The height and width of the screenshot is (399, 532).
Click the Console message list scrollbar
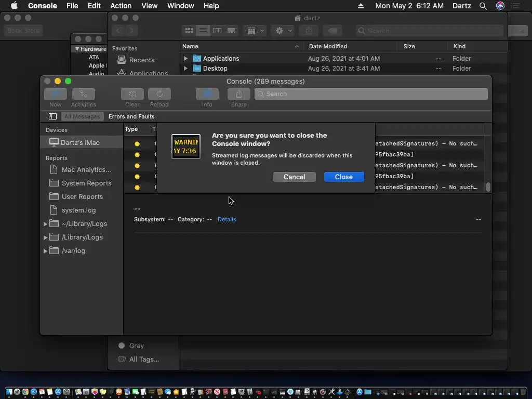coord(488,187)
